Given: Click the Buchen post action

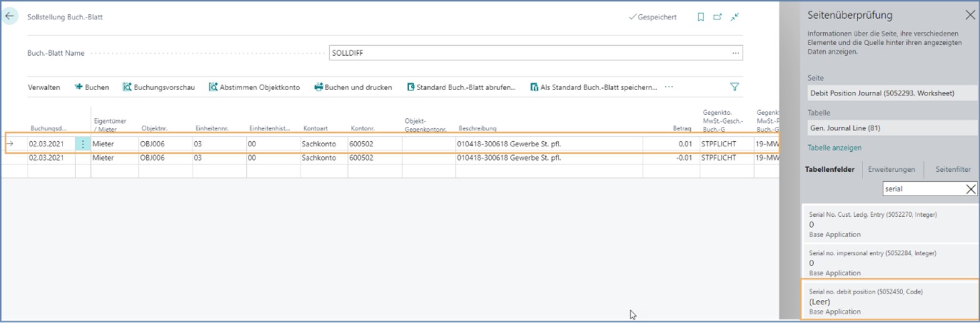Looking at the screenshot, I should tap(92, 87).
